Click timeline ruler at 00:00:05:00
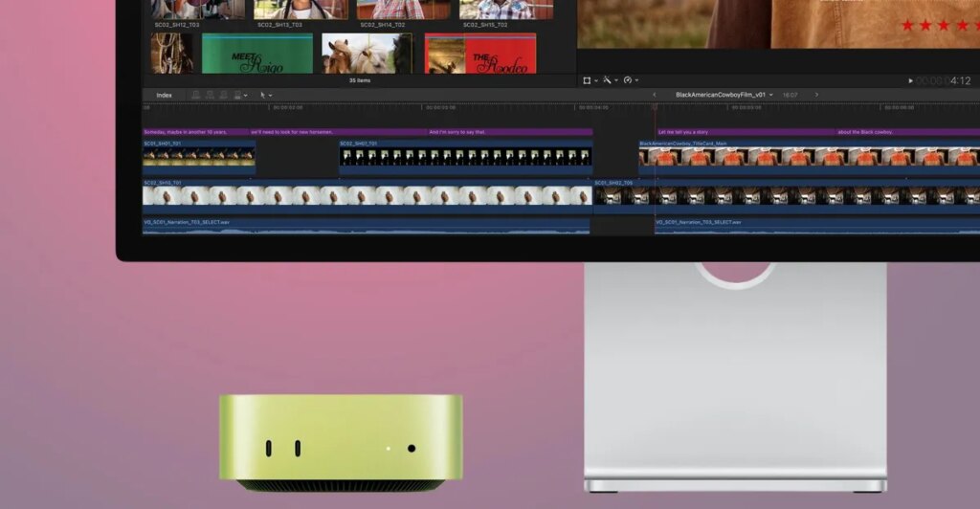 [x=746, y=108]
